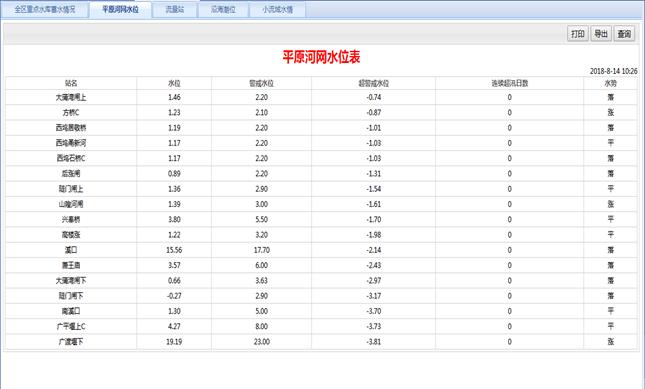This screenshot has height=389, width=645.
Task: Click over-warning value -2.97
Action: [x=374, y=280]
